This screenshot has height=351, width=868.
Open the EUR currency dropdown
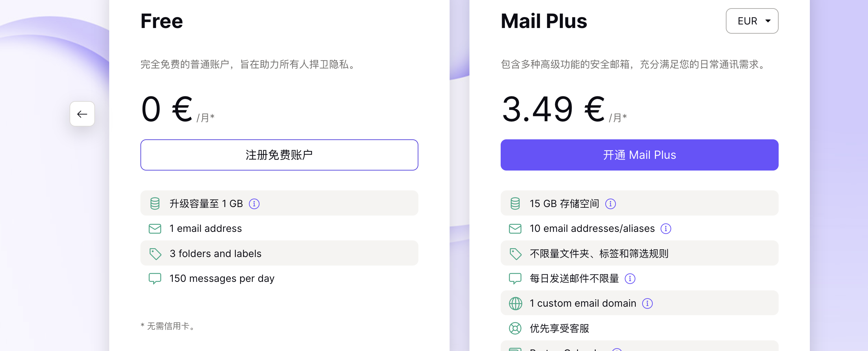click(752, 21)
